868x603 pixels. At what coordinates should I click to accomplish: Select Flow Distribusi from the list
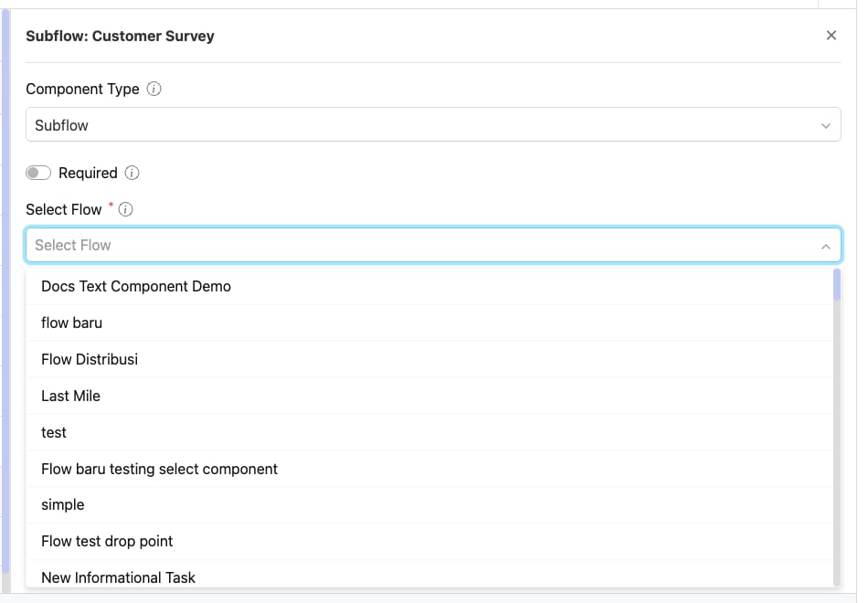click(429, 359)
